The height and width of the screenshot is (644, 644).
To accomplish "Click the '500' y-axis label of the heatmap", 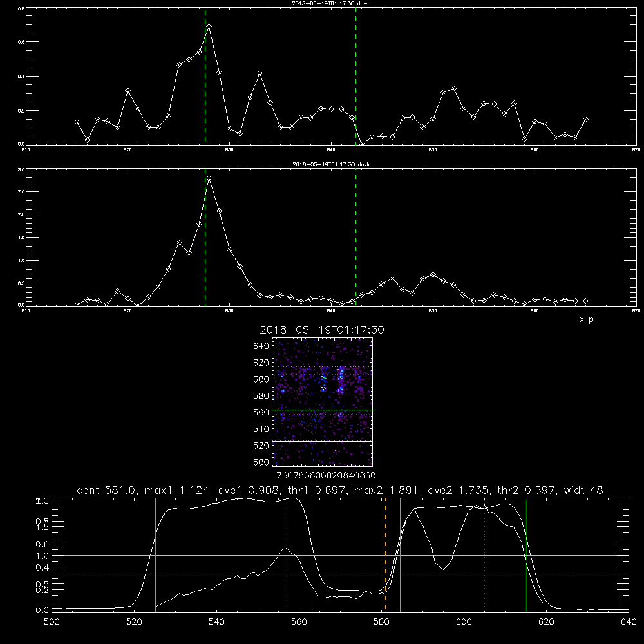I will [x=261, y=462].
